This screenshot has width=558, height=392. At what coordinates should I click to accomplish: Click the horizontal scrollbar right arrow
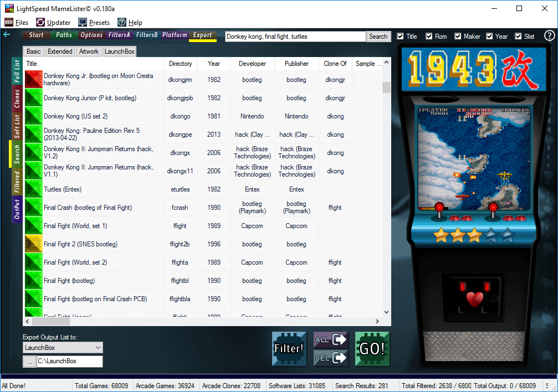pyautogui.click(x=377, y=322)
